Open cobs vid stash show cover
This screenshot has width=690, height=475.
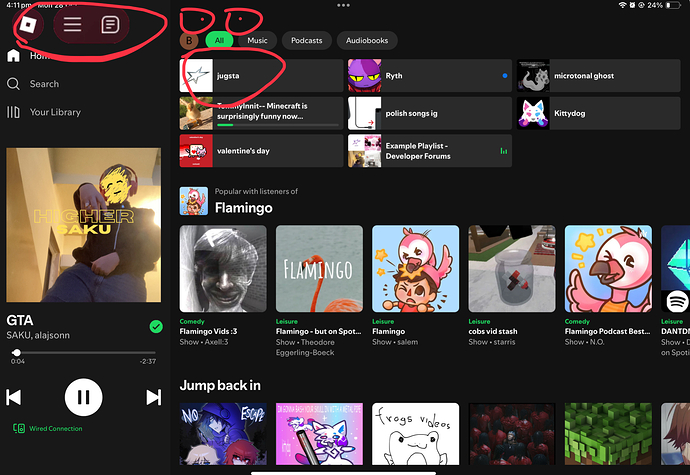512,269
